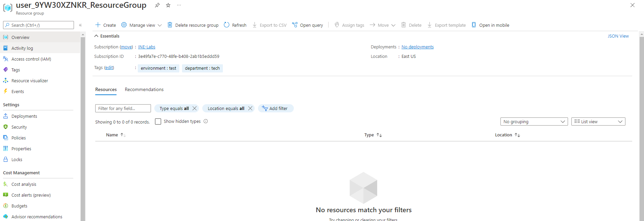
Task: Collapse the Essentials section
Action: point(97,36)
